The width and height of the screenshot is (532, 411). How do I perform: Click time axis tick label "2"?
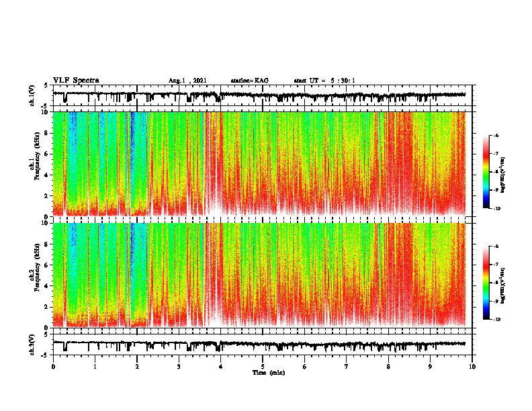tap(137, 367)
